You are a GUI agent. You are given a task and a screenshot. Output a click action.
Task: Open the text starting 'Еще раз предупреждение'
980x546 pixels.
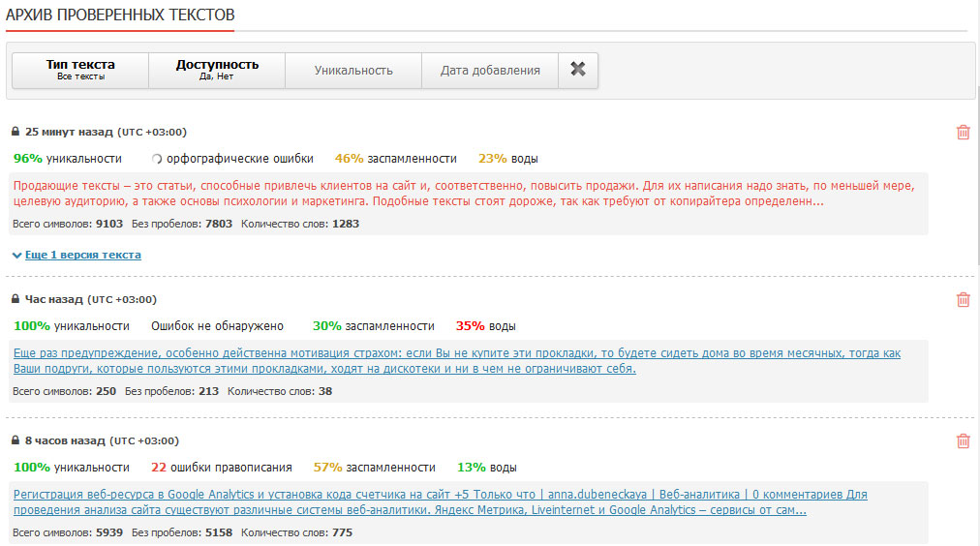pyautogui.click(x=457, y=361)
